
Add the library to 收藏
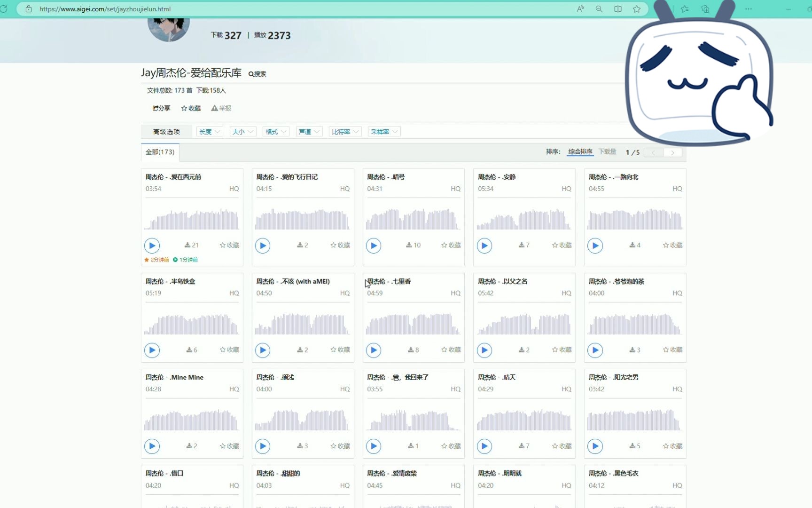(191, 108)
